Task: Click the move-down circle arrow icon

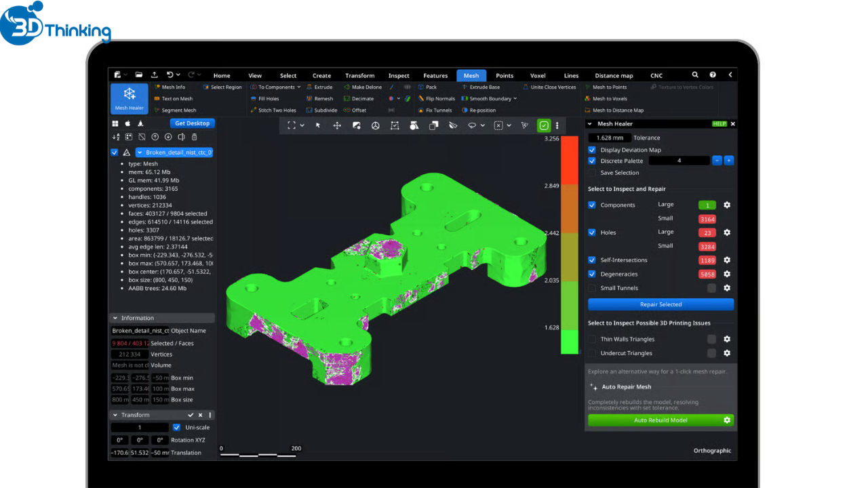Action: 168,137
